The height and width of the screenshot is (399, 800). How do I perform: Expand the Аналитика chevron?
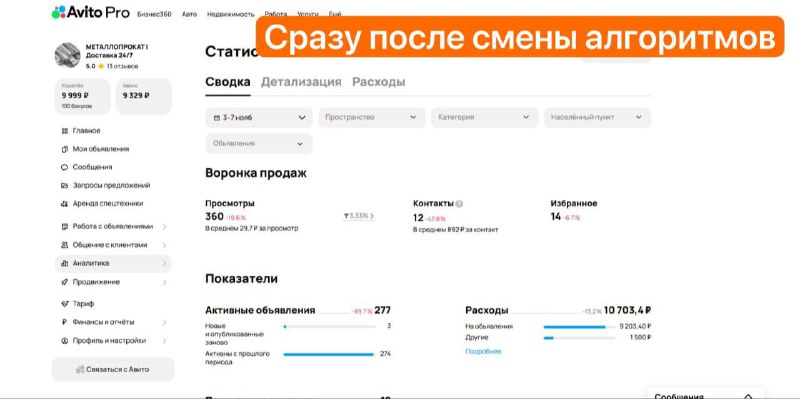[164, 264]
